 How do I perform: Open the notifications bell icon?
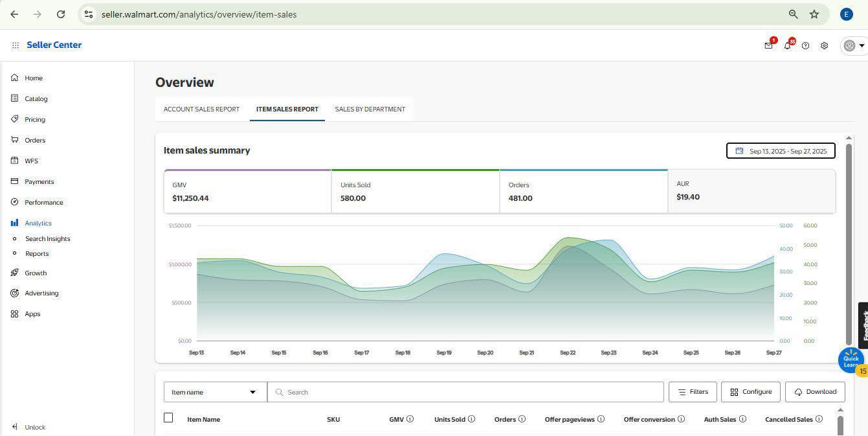pos(787,46)
